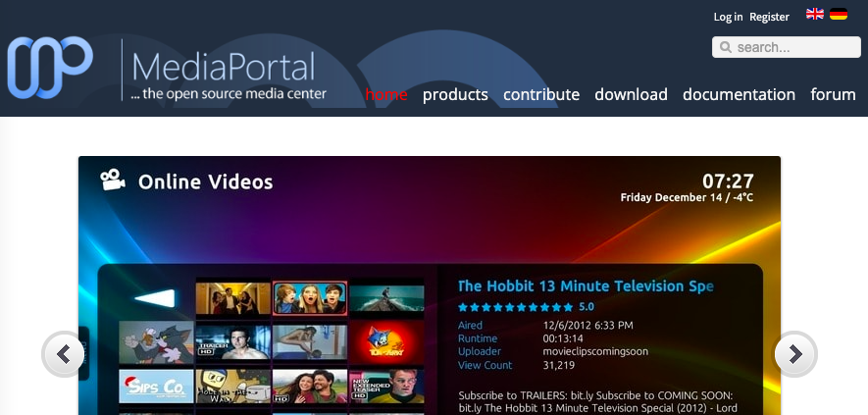868x415 pixels.
Task: Click the aired date 12/6/2012 6:33 PM
Action: (x=587, y=326)
